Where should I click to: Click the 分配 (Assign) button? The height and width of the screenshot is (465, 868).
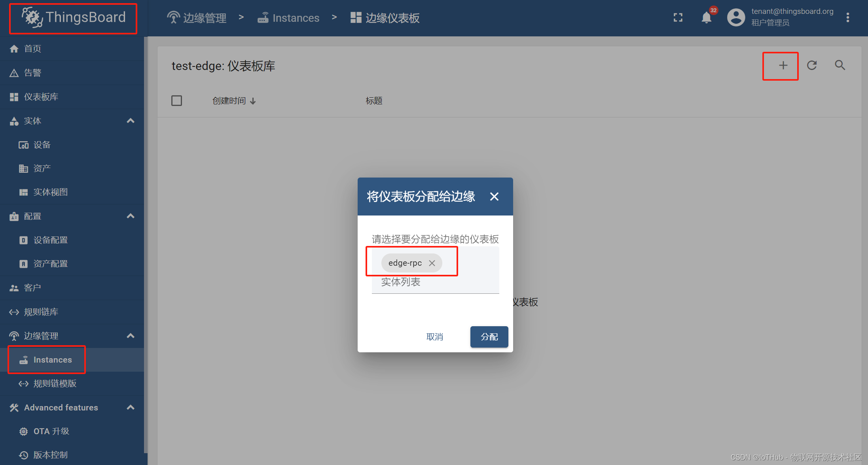[x=489, y=336]
